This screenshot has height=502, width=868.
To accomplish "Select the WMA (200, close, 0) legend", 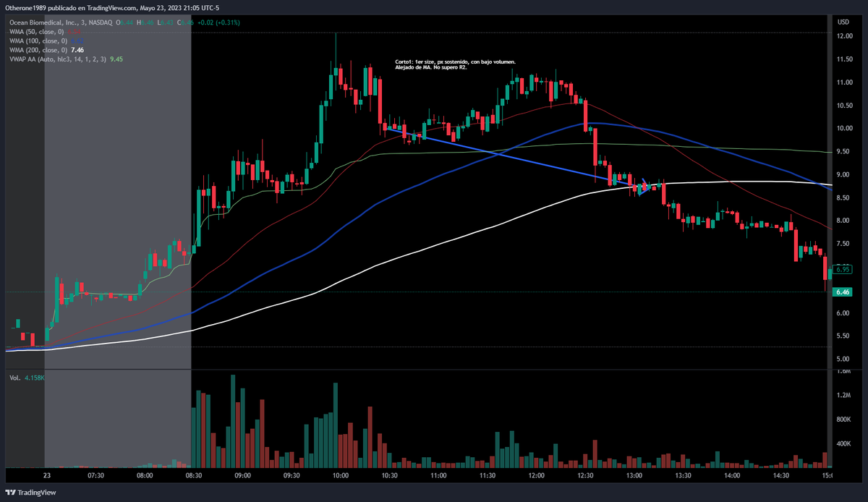I will click(38, 50).
